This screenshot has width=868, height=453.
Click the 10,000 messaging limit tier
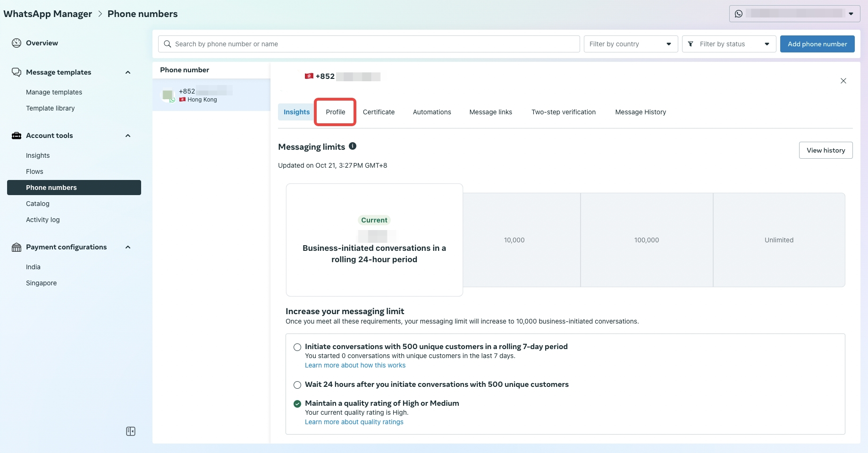pyautogui.click(x=522, y=240)
